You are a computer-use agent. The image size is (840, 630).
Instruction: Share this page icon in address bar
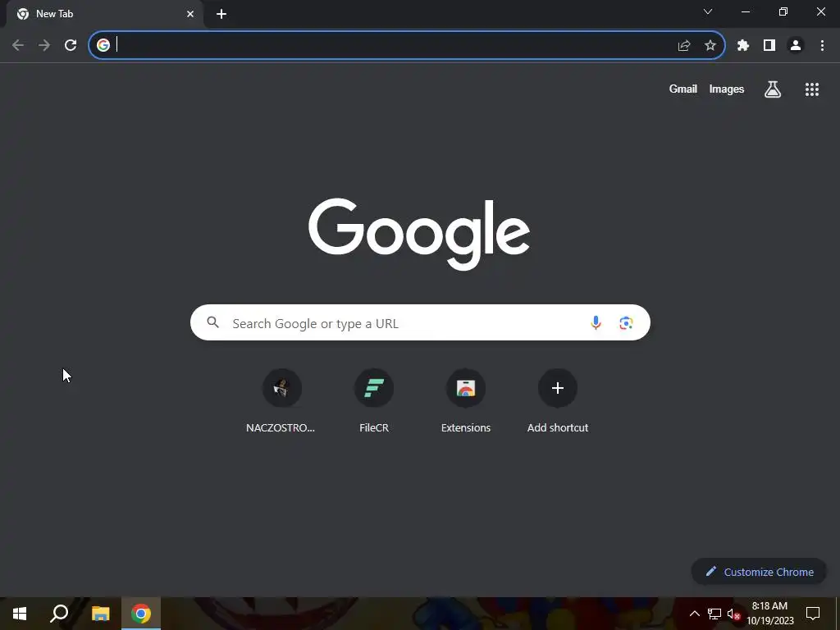[684, 46]
